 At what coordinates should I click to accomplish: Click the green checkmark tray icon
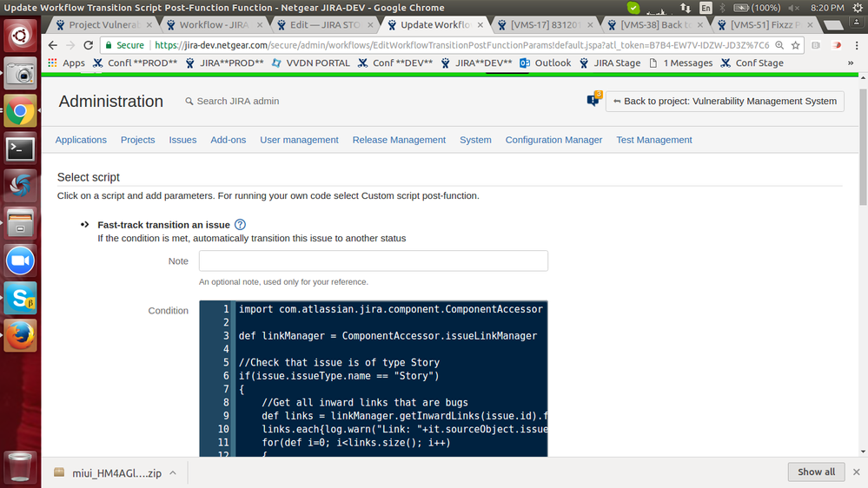pyautogui.click(x=633, y=8)
